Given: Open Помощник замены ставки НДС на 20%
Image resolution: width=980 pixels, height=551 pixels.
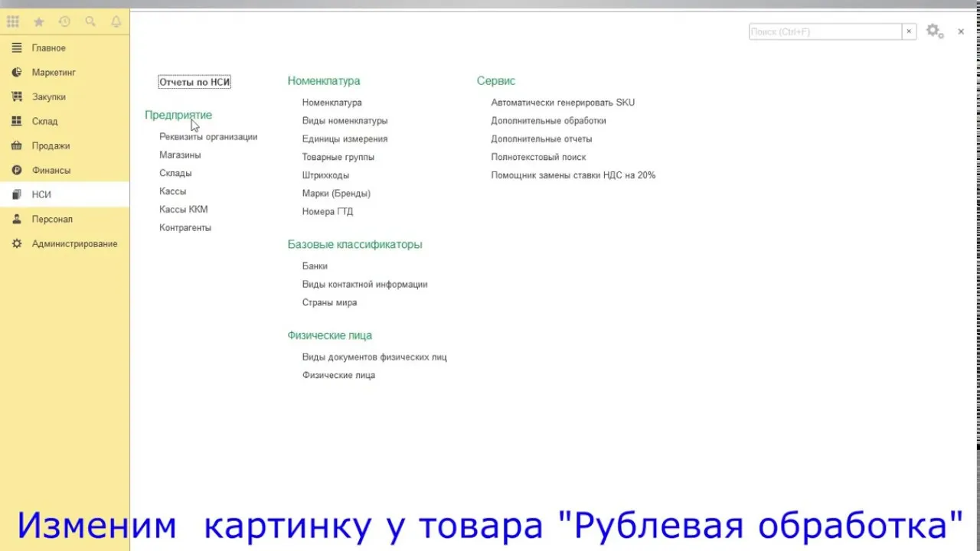Looking at the screenshot, I should (573, 175).
